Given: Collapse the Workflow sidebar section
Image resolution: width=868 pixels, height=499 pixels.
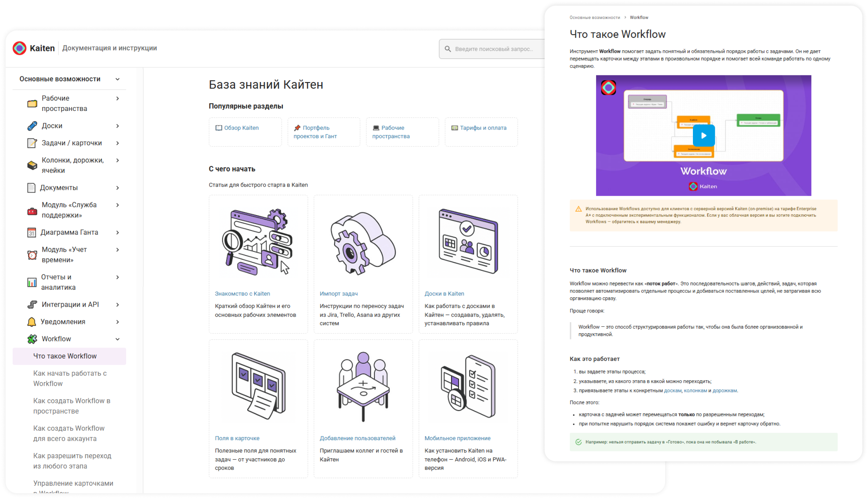Looking at the screenshot, I should 118,339.
